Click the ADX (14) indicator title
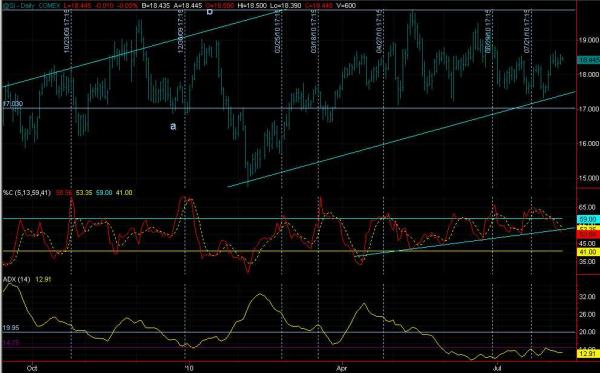Viewport: 600px width, 373px height. click(x=16, y=280)
